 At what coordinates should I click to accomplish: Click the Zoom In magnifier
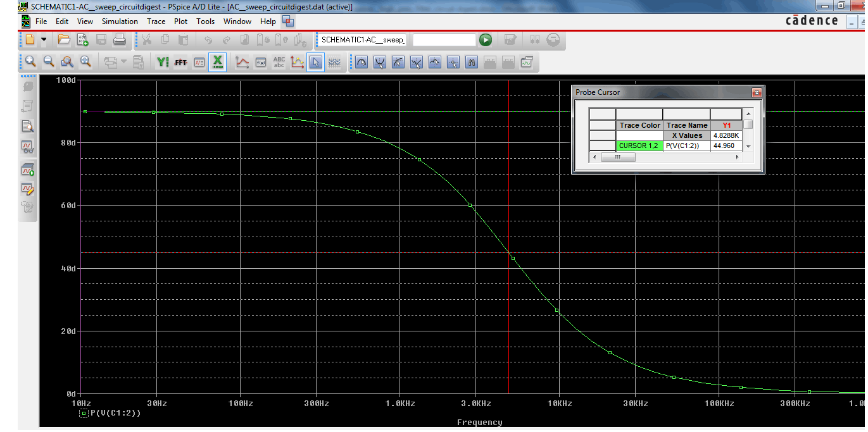click(x=30, y=62)
